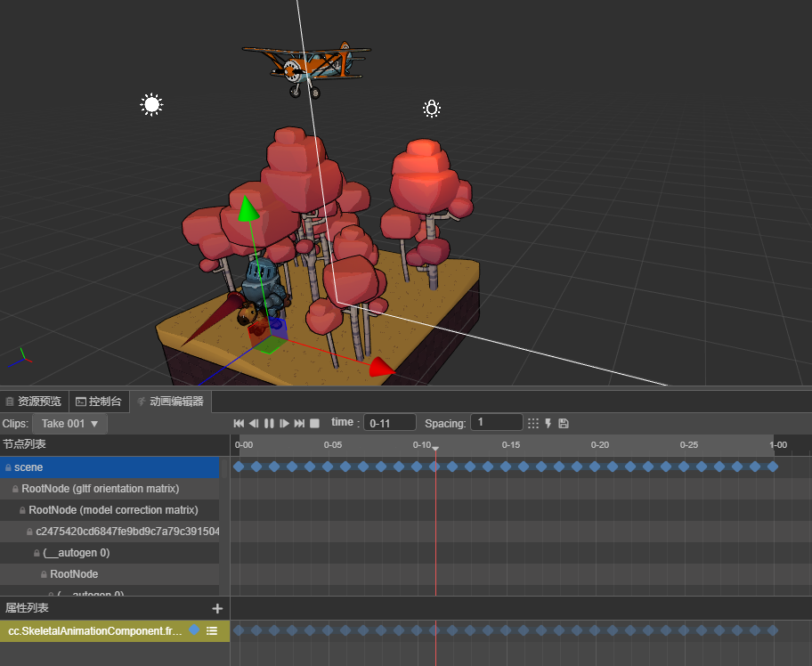
Task: Jump to last frame of animation
Action: tap(299, 423)
